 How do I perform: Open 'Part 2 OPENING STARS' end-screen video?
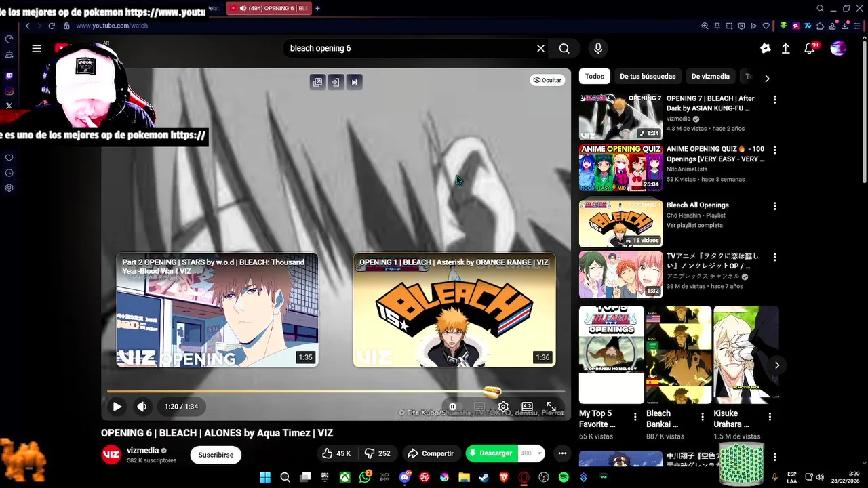coord(217,310)
